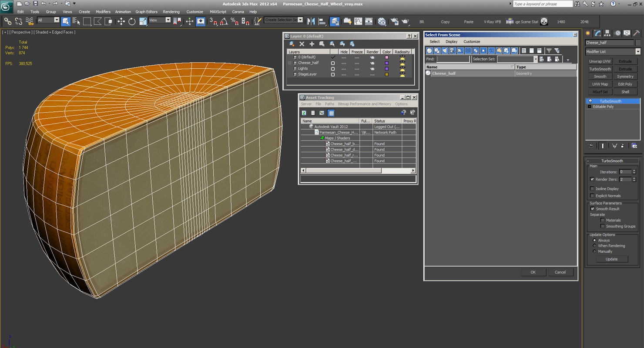Expand Editable Poly in the modifier stack
Screen dimensions: 644x348
click(590, 107)
